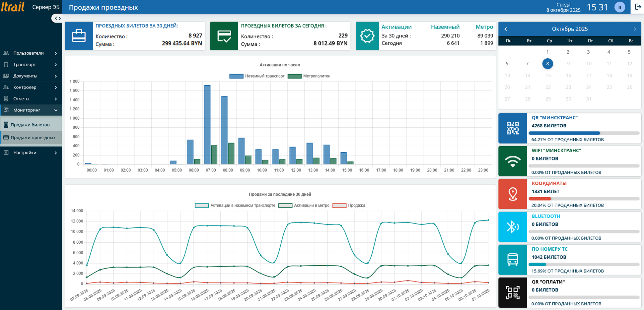This screenshot has height=310, width=644.
Task: Toggle Наземный транспорт legend in hourly chart
Action: tap(257, 76)
